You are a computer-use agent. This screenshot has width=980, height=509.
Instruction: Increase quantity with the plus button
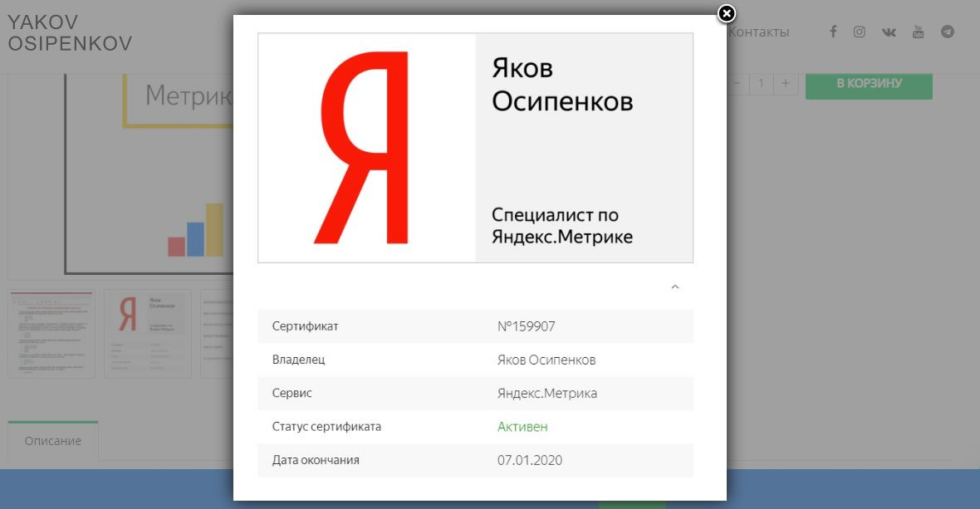point(785,83)
